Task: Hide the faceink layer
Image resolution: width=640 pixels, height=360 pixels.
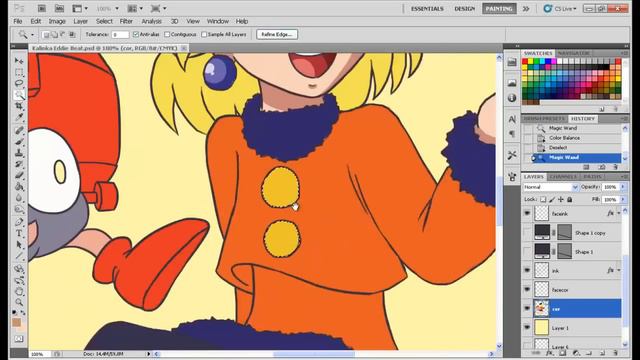Action: pyautogui.click(x=527, y=213)
